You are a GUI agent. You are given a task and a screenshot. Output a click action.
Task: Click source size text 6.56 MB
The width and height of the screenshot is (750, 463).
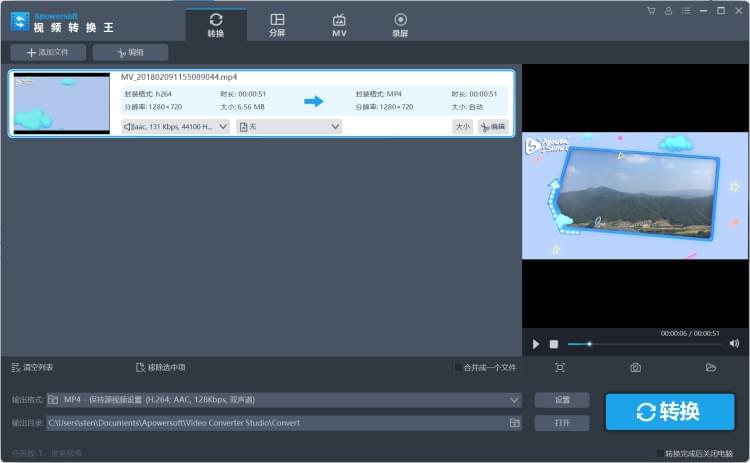[x=251, y=107]
